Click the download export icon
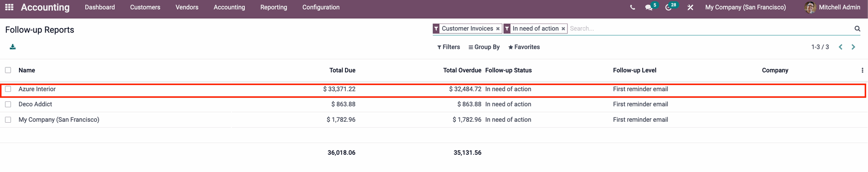 pos(13,47)
